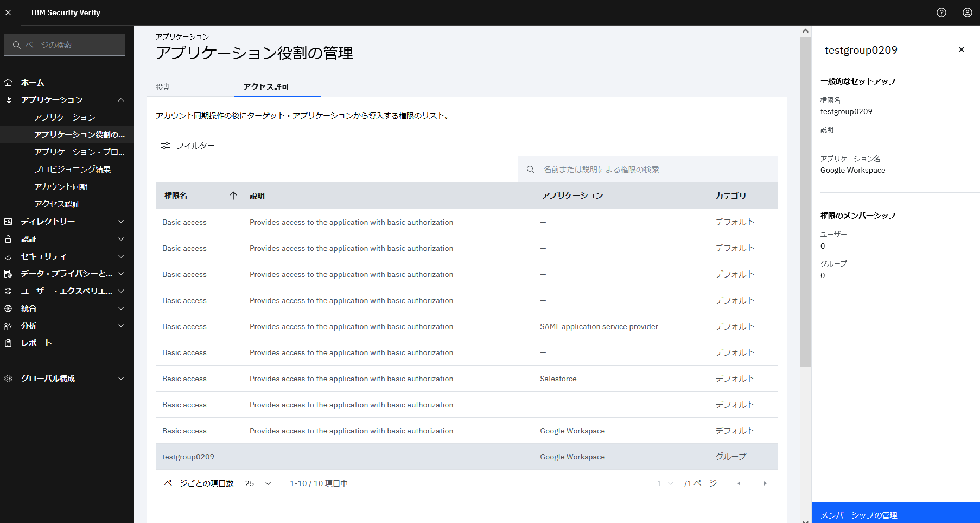Close the left navigation menu
The height and width of the screenshot is (523, 980).
click(8, 12)
